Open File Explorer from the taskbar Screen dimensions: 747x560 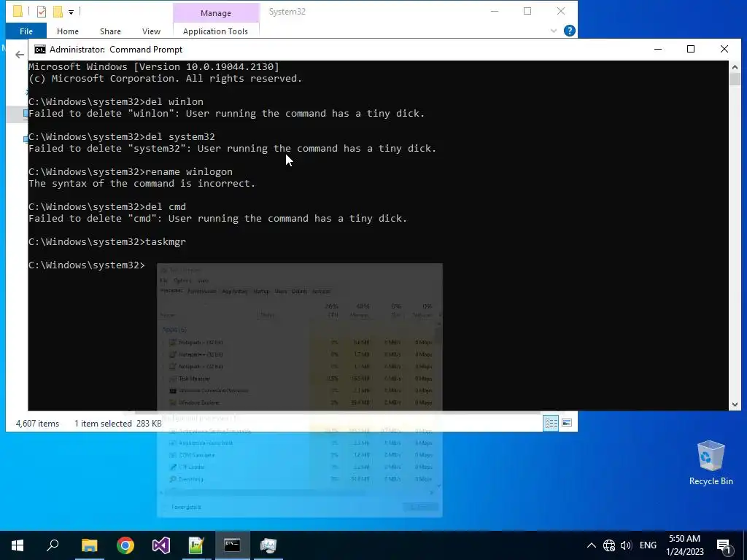coord(89,545)
